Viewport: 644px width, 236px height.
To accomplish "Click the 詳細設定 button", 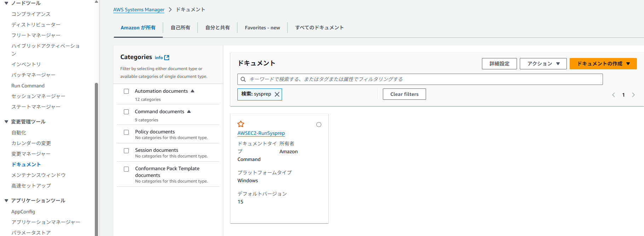I will point(499,64).
